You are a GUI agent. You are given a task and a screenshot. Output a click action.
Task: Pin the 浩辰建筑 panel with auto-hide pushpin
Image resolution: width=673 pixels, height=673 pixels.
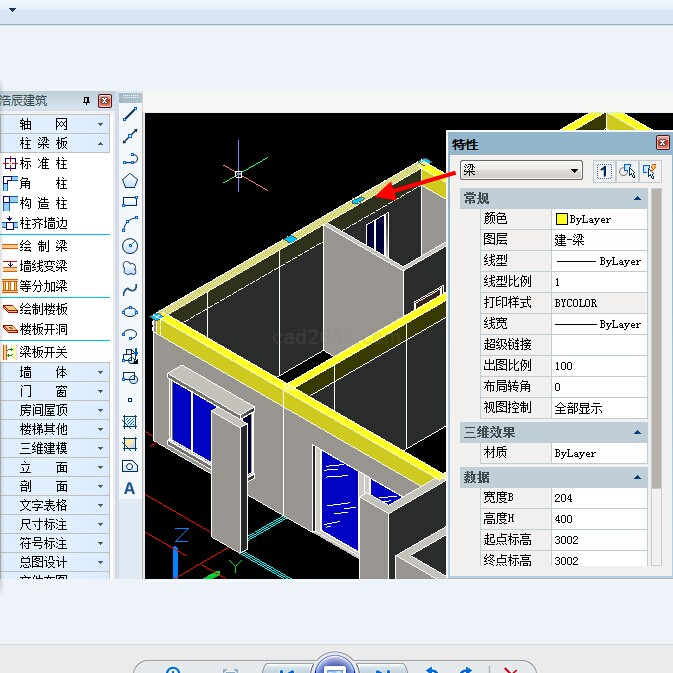click(x=86, y=101)
